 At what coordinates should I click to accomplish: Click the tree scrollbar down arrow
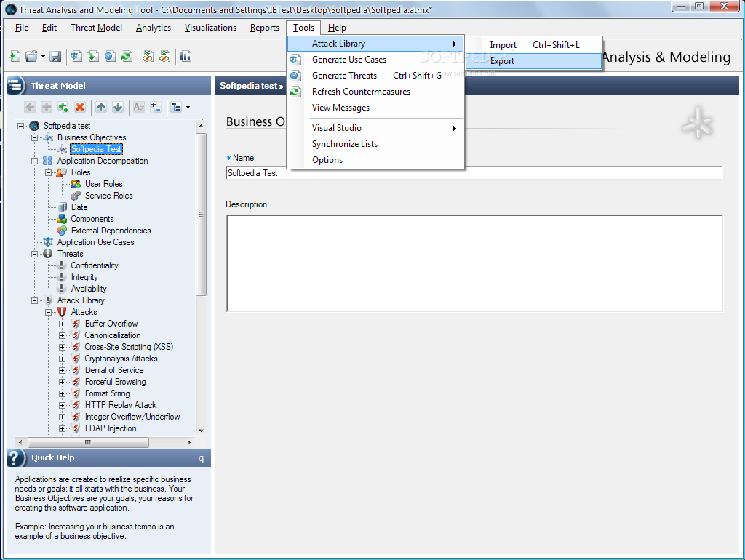(201, 431)
